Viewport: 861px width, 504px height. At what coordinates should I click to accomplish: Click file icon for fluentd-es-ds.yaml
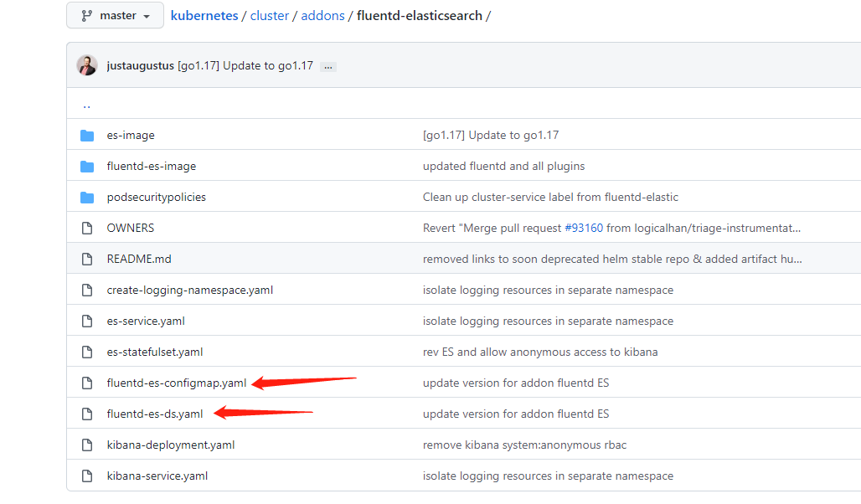click(x=87, y=414)
